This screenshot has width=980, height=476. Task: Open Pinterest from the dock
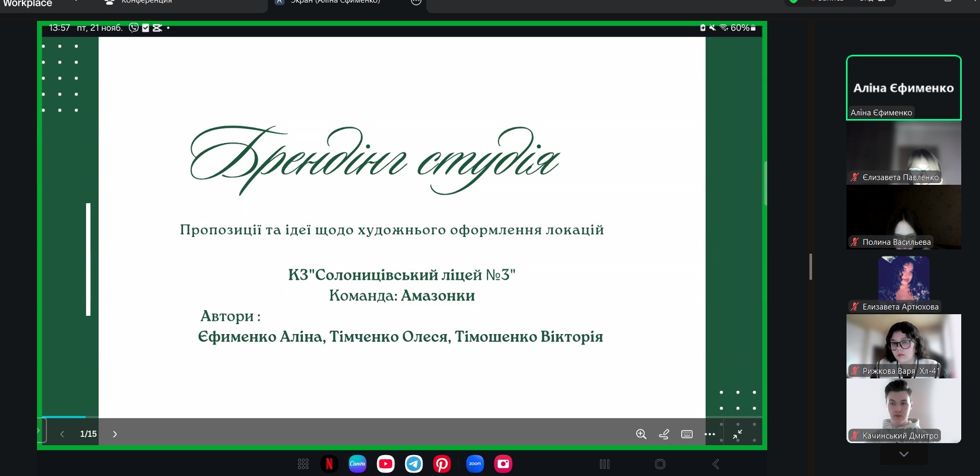(442, 463)
